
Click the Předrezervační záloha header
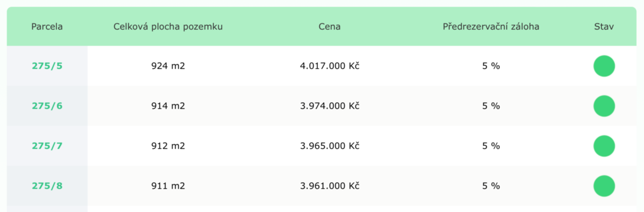pos(491,27)
